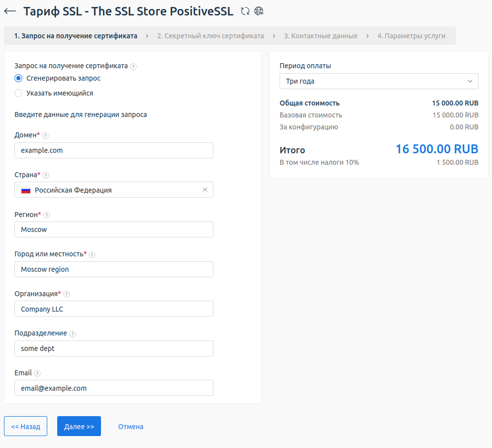Click the refresh icon beside the title
Viewport: 492px width, 448px height.
tap(245, 11)
